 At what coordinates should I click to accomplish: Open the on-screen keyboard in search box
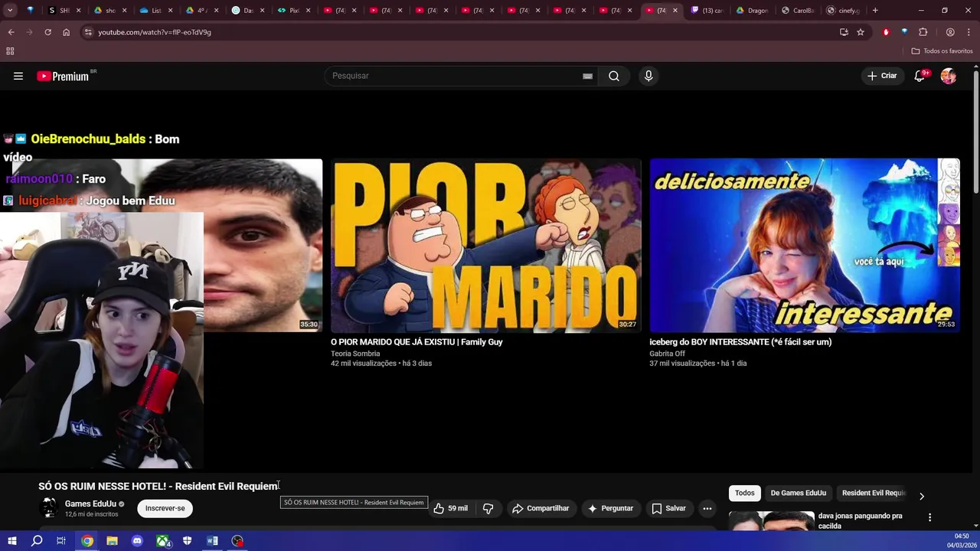(x=587, y=76)
